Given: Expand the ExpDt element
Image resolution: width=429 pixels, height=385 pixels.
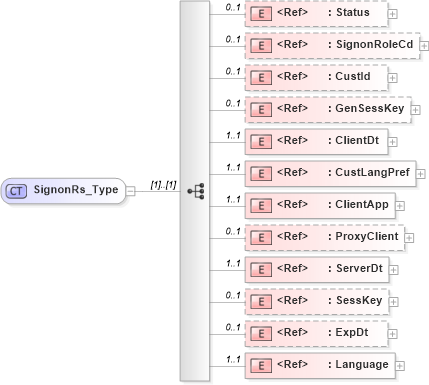Looking at the screenshot, I should tap(393, 334).
